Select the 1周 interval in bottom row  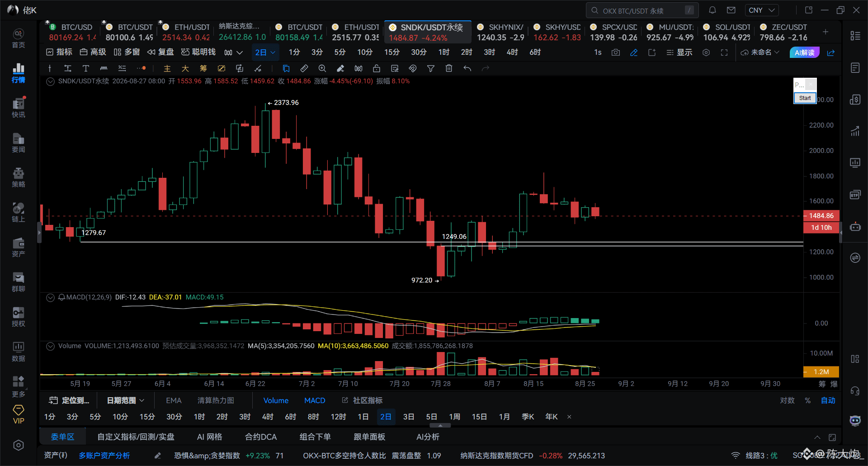455,417
